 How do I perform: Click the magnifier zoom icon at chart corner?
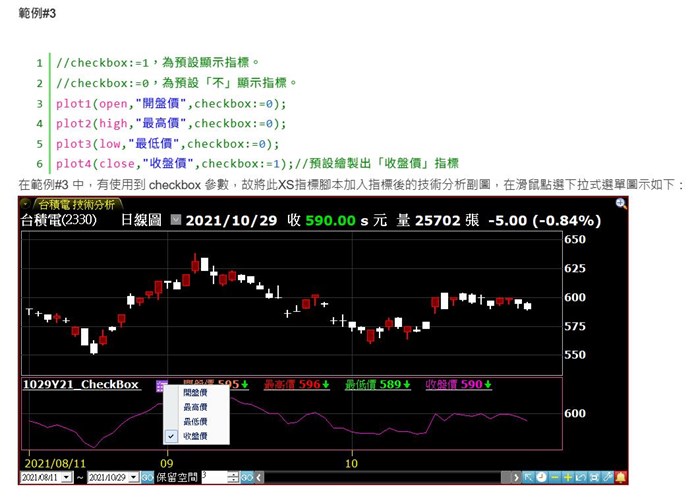[x=621, y=203]
